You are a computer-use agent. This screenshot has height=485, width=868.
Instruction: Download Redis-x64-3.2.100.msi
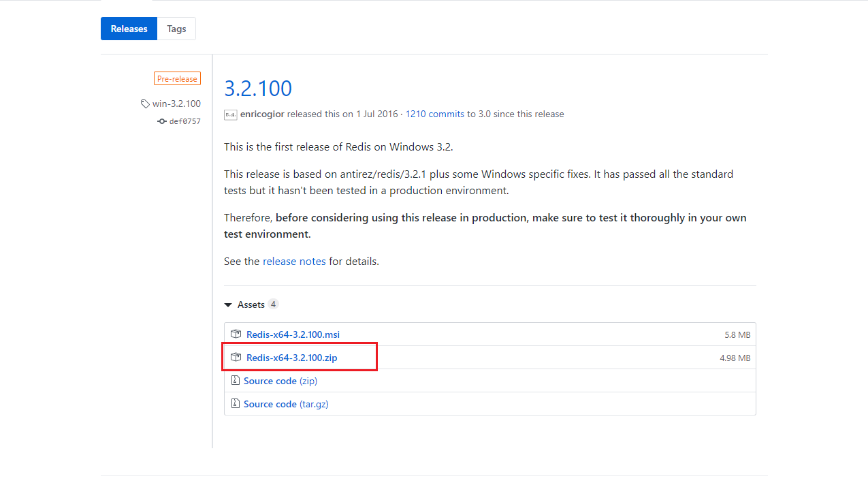293,334
